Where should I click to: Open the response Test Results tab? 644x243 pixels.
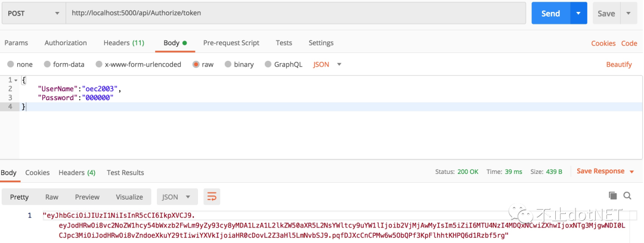(125, 173)
